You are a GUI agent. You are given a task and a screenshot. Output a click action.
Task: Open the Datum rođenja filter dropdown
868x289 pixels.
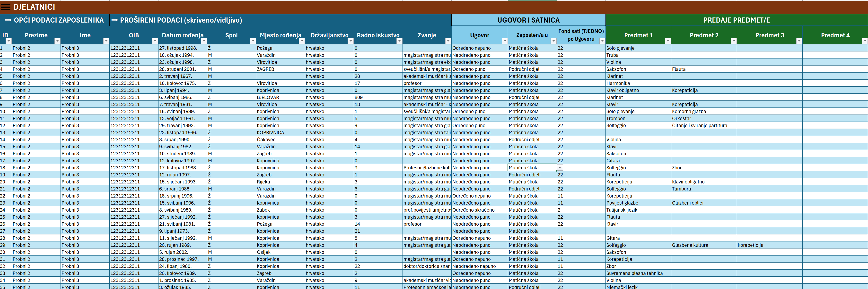tap(204, 41)
